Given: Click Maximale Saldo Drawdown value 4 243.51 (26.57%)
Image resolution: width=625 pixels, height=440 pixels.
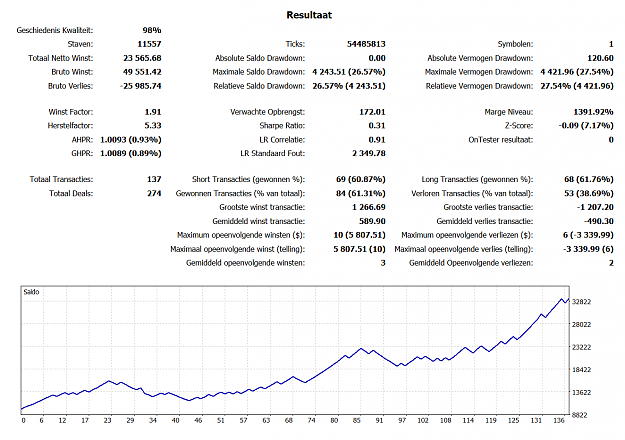Looking at the screenshot, I should pyautogui.click(x=349, y=72).
